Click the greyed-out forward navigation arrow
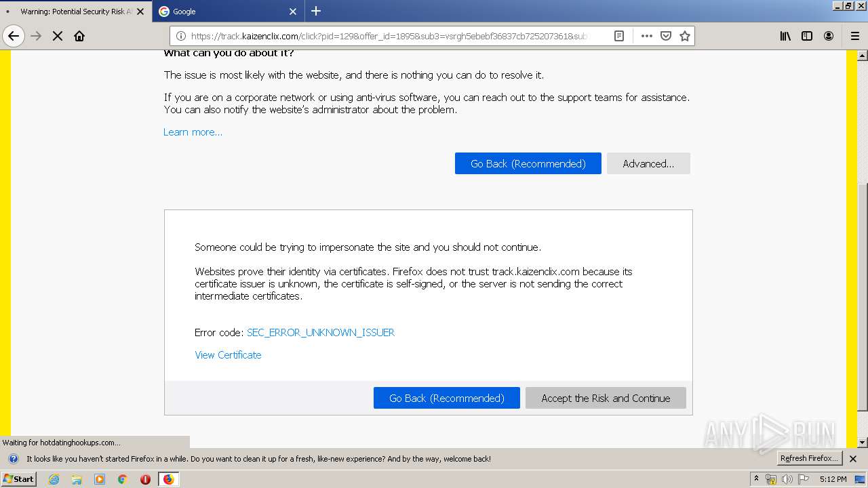The width and height of the screenshot is (868, 488). coord(36,36)
